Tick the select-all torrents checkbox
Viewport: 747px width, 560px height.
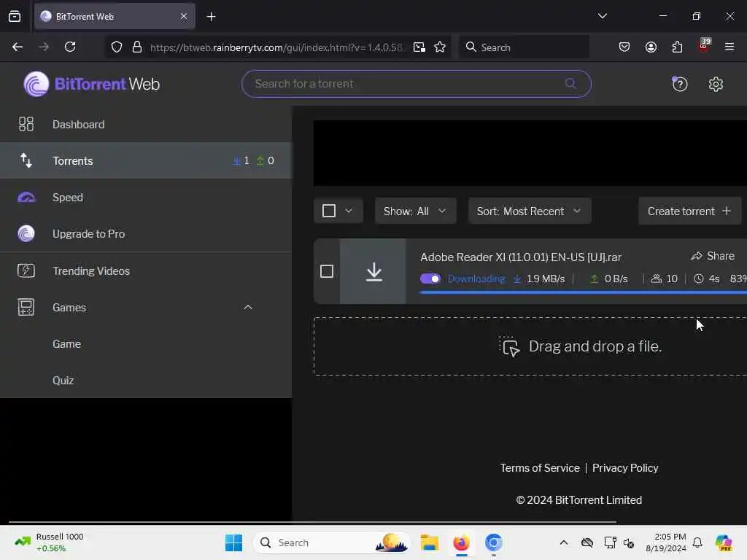click(x=329, y=211)
